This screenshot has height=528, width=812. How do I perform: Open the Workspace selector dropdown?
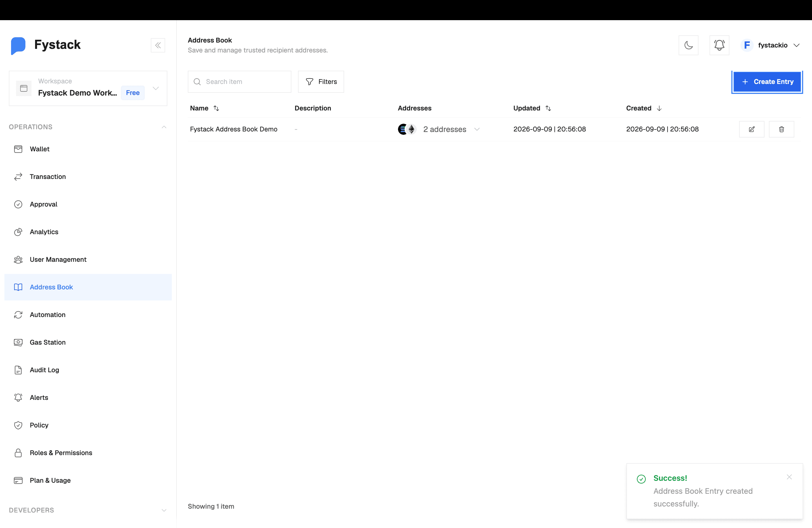88,88
